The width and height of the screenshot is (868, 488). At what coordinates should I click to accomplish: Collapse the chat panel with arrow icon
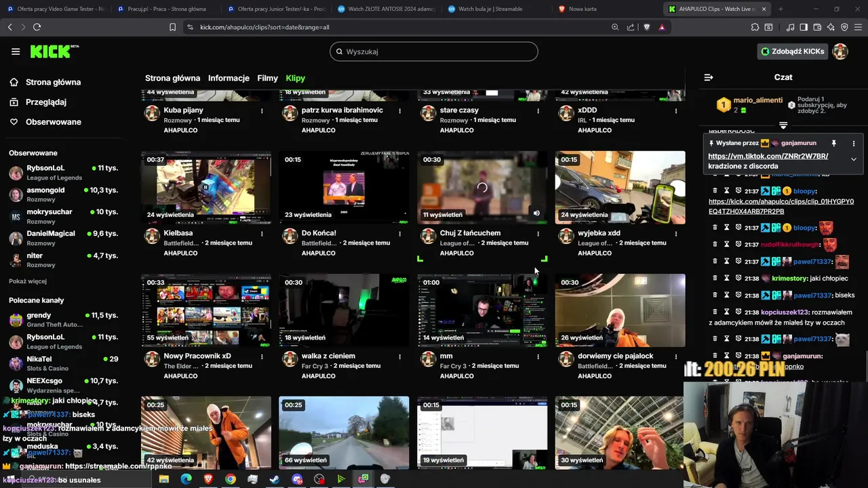[x=709, y=77]
